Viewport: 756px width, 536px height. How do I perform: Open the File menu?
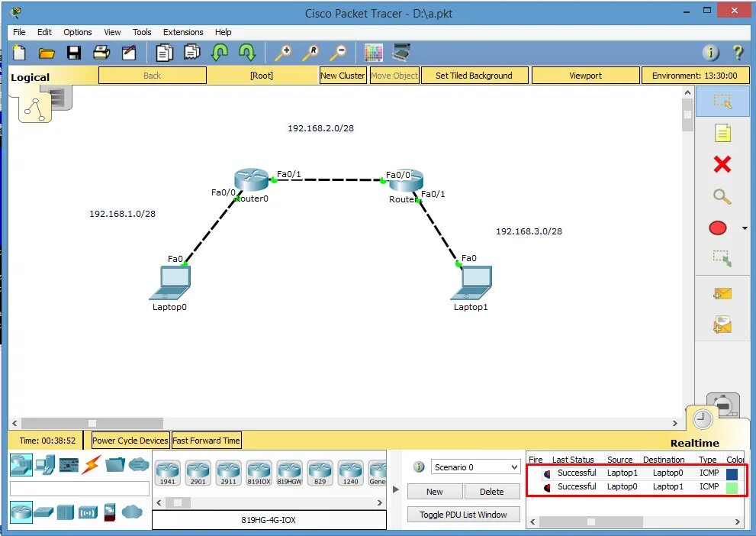tap(19, 32)
